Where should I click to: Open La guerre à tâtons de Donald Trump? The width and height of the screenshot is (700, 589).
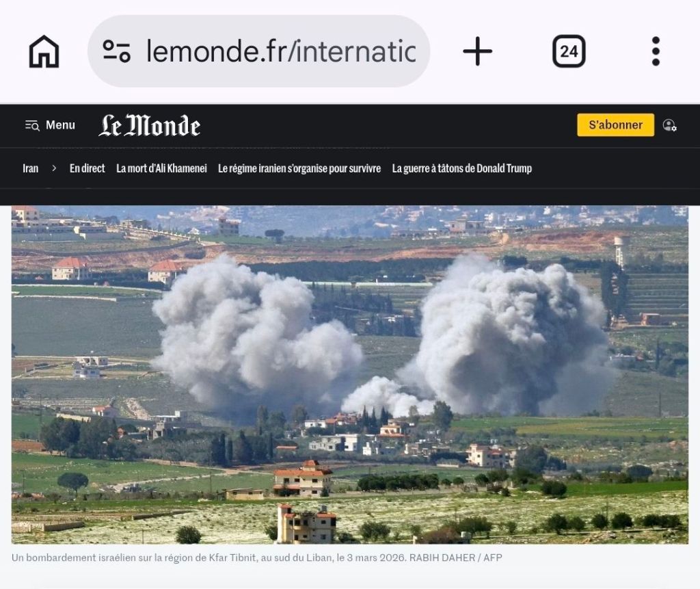[461, 168]
